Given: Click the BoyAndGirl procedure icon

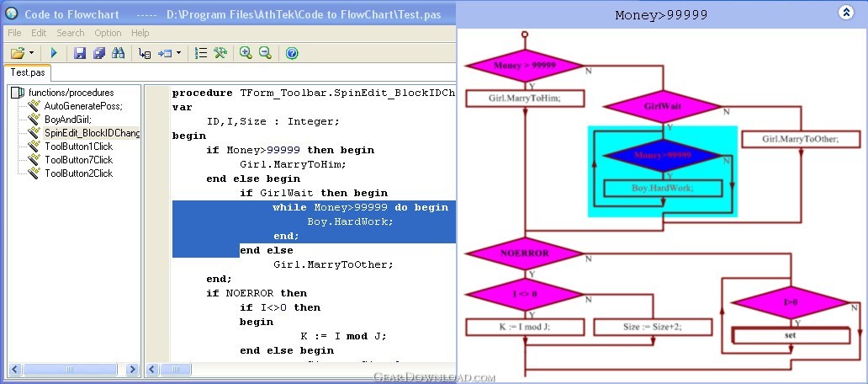Looking at the screenshot, I should (x=34, y=119).
